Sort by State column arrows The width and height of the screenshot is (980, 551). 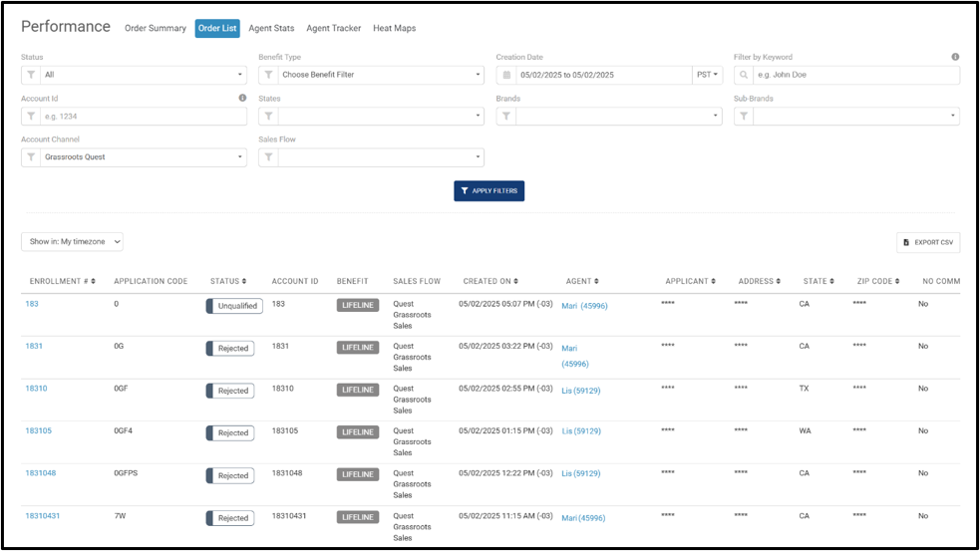831,282
